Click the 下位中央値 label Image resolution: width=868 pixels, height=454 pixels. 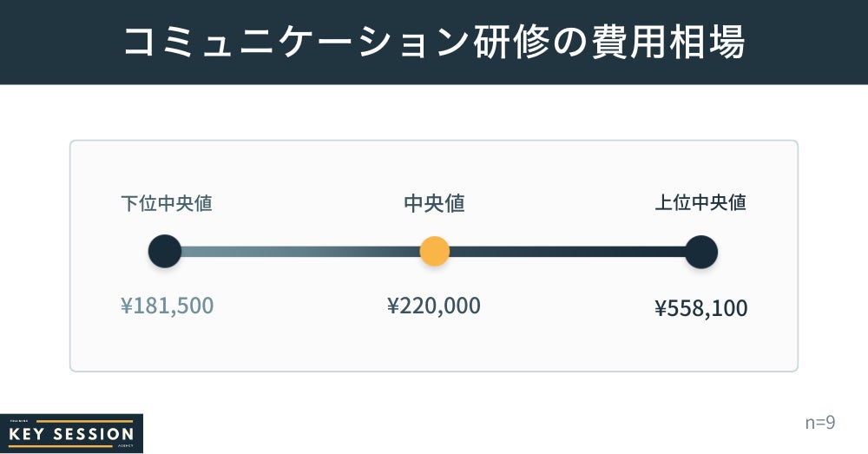pos(167,203)
